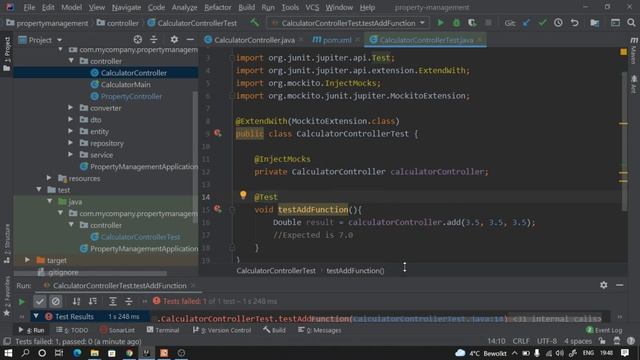Collapse all test results in Run panel

129,301
